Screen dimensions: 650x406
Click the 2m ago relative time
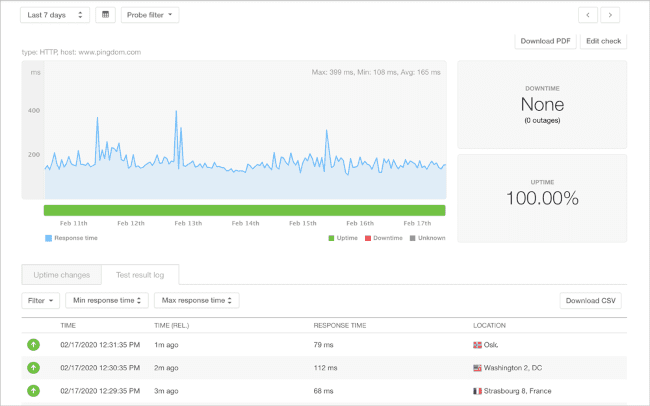click(x=166, y=368)
